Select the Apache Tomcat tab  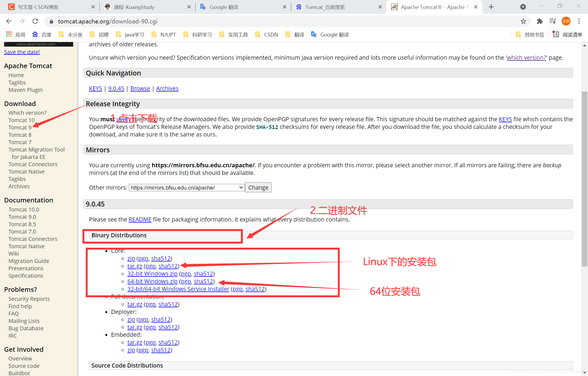[x=434, y=7]
